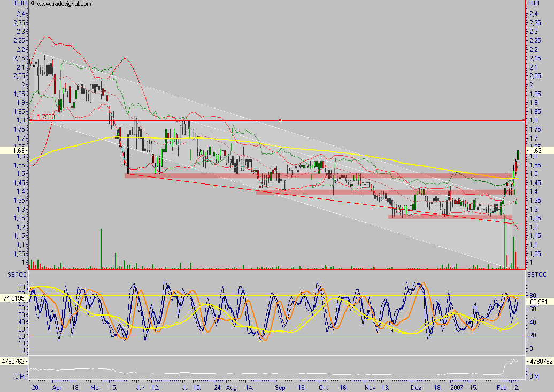Viewport: 554px width, 392px height.
Task: Click the '2,4' price on the left axis
Action: [21, 14]
